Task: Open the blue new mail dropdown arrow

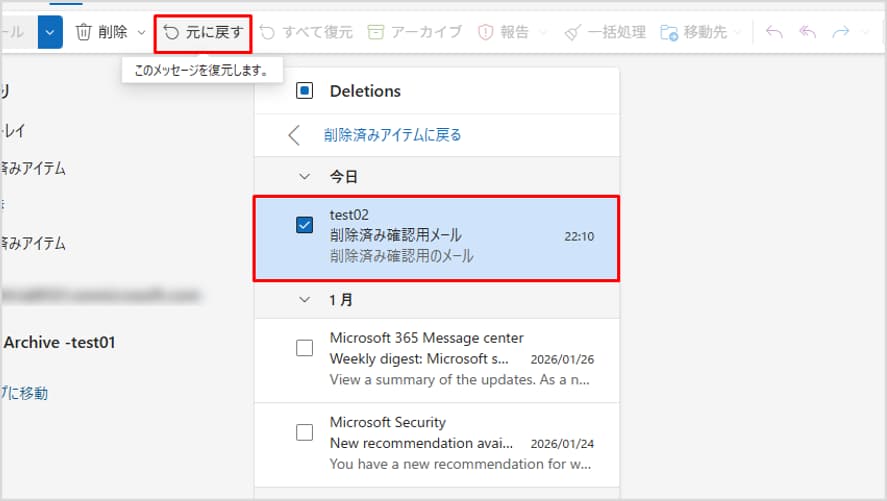Action: click(x=50, y=32)
